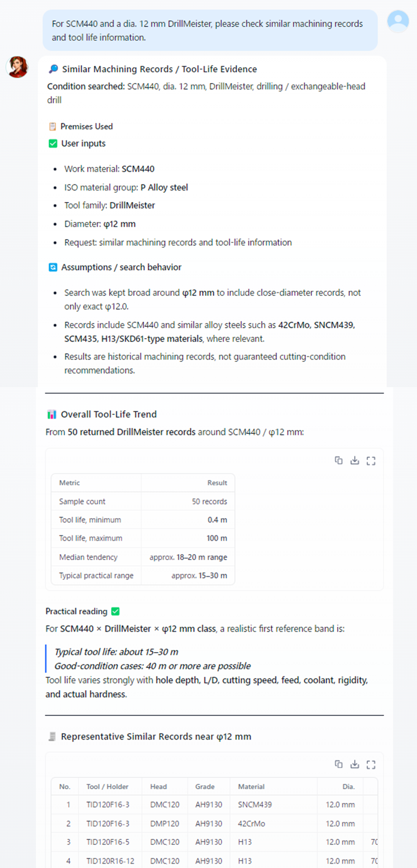This screenshot has width=417, height=868.
Task: Click the green check beside User inputs
Action: pos(53,143)
